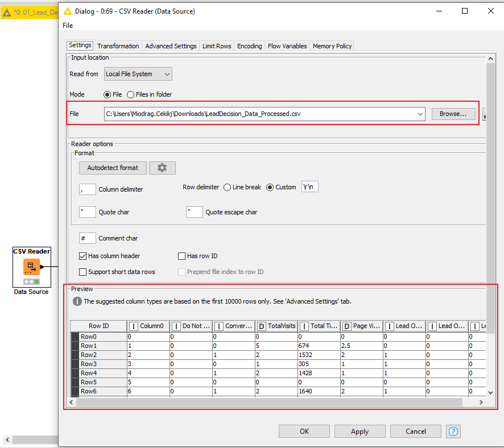Click the Autodetect format button
This screenshot has height=448, width=504.
click(x=113, y=168)
